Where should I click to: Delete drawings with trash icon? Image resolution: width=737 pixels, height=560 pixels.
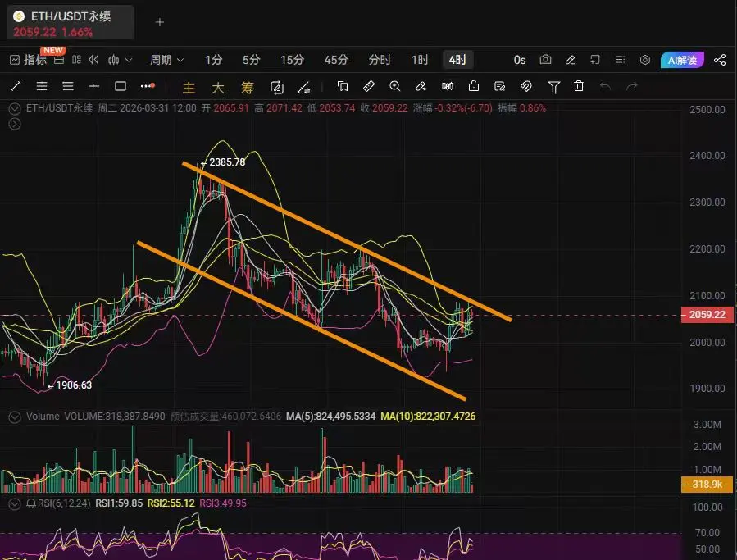(579, 86)
